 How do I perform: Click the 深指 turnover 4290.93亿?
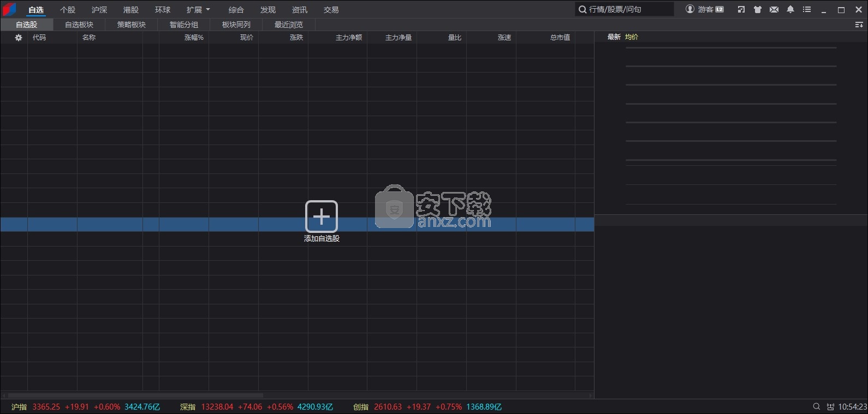pyautogui.click(x=315, y=407)
